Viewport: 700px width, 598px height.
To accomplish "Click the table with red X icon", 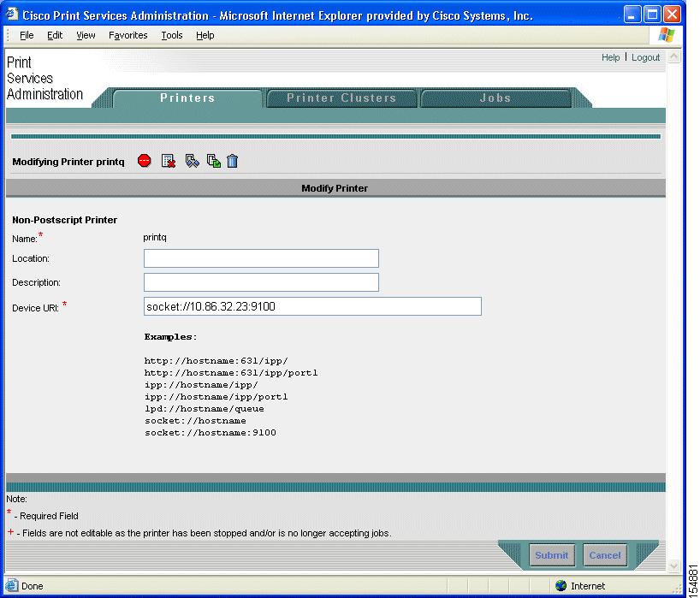I will pyautogui.click(x=169, y=161).
